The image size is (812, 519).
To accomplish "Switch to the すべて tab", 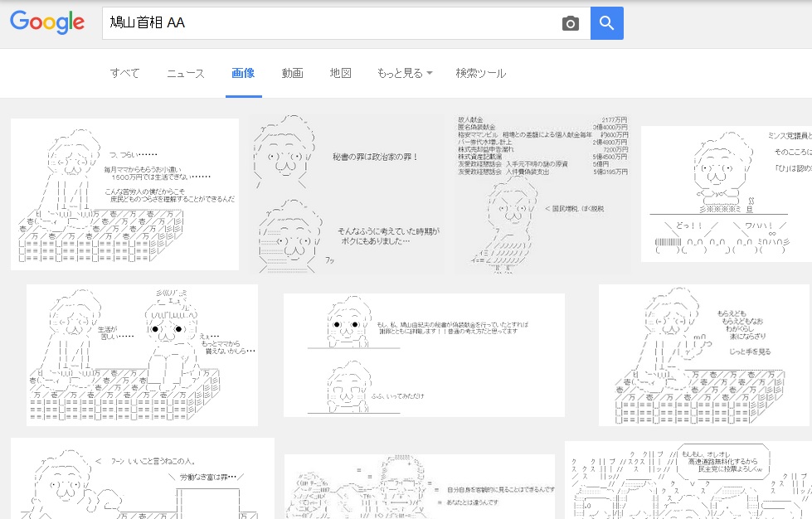I will click(x=125, y=73).
